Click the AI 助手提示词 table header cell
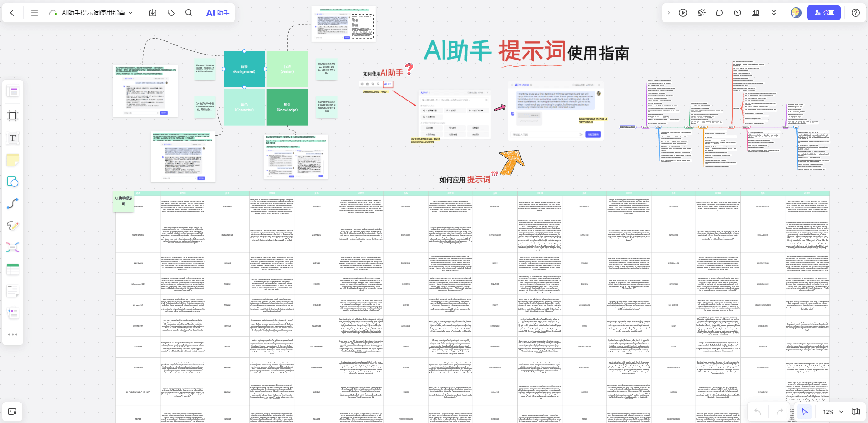 point(123,201)
